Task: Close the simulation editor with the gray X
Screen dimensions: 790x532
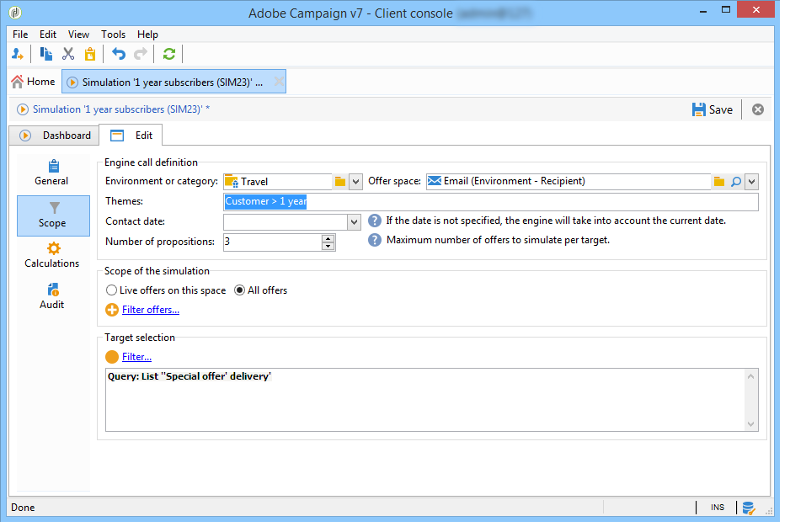Action: [758, 109]
